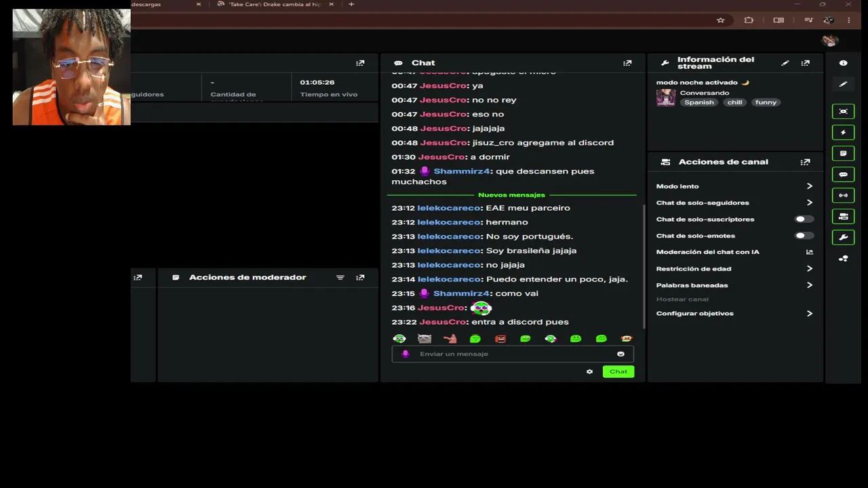This screenshot has height=488, width=868.
Task: Click the purple identity badge in the message box
Action: pos(406,354)
